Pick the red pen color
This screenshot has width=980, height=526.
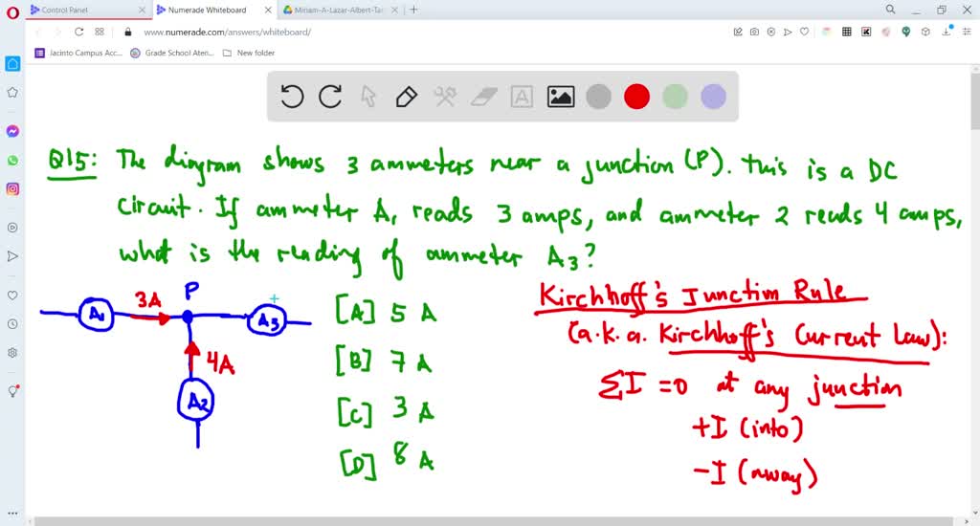[636, 97]
